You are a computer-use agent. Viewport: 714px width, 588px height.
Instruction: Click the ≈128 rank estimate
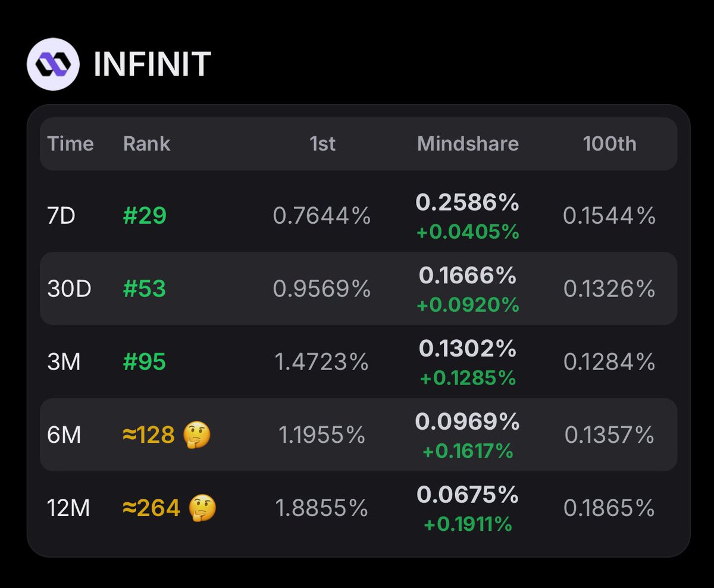point(149,435)
